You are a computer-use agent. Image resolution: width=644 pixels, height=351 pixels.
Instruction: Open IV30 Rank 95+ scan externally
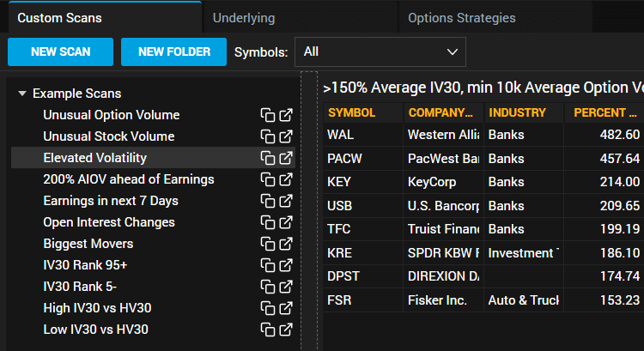point(286,265)
